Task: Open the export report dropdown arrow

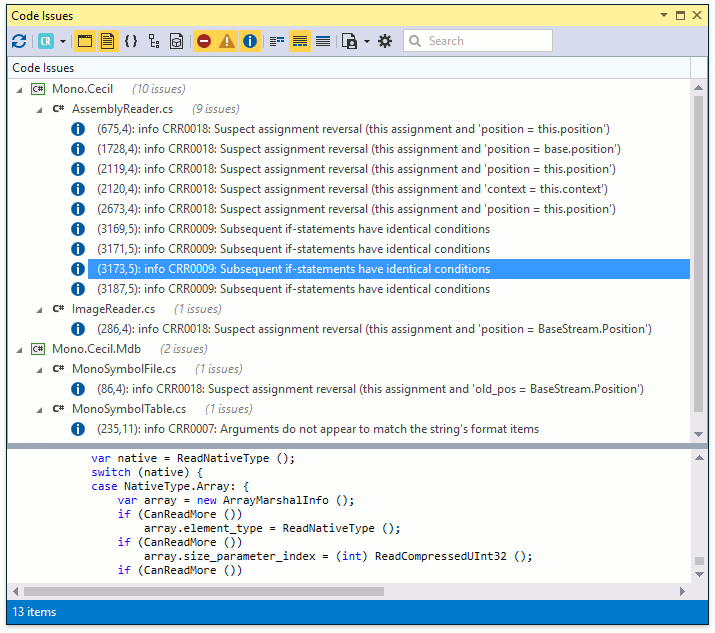Action: coord(367,41)
